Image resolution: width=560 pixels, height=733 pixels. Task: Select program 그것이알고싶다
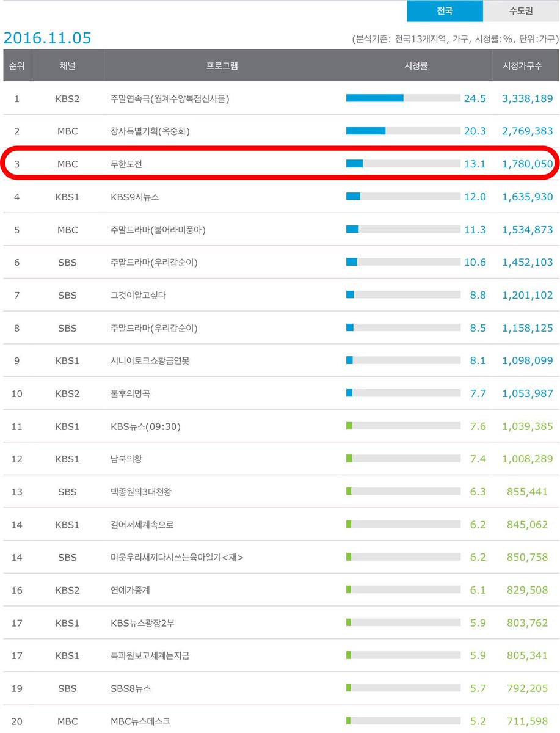coord(138,296)
